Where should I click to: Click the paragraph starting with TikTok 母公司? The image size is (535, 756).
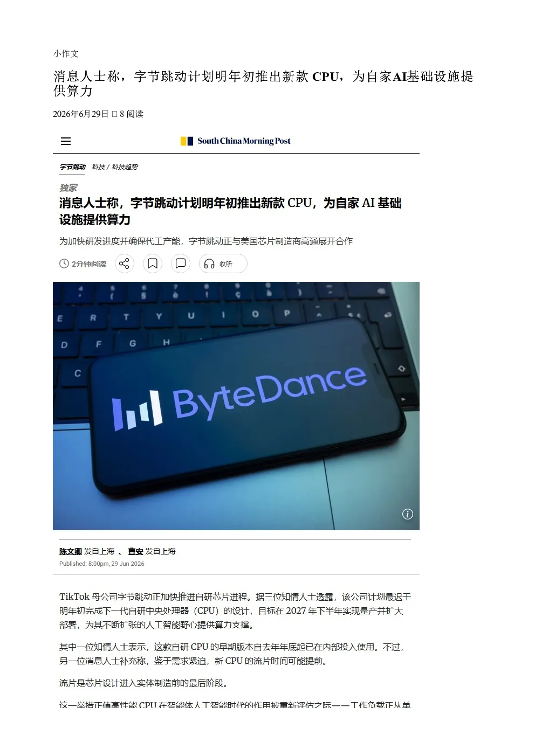(x=235, y=611)
